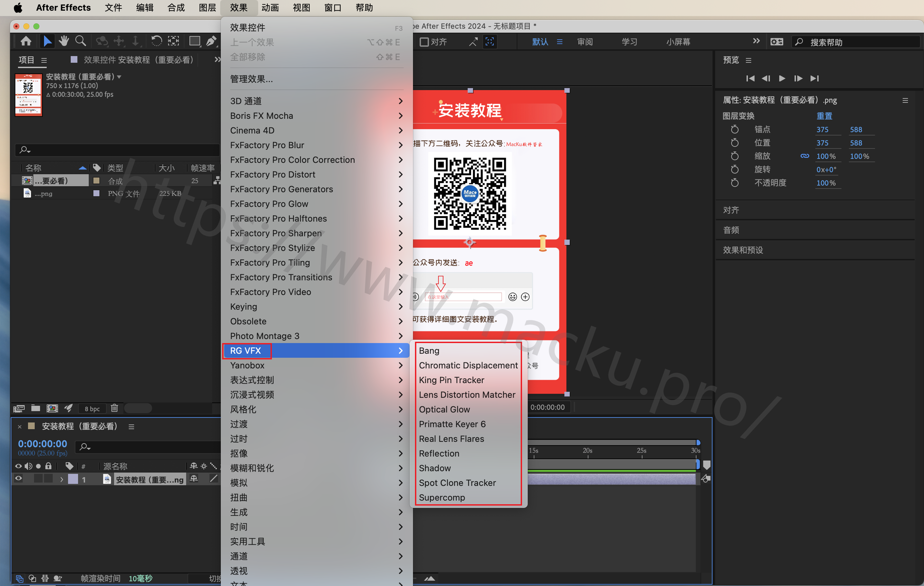924x586 pixels.
Task: Expand the 音频 panel
Action: tap(731, 230)
